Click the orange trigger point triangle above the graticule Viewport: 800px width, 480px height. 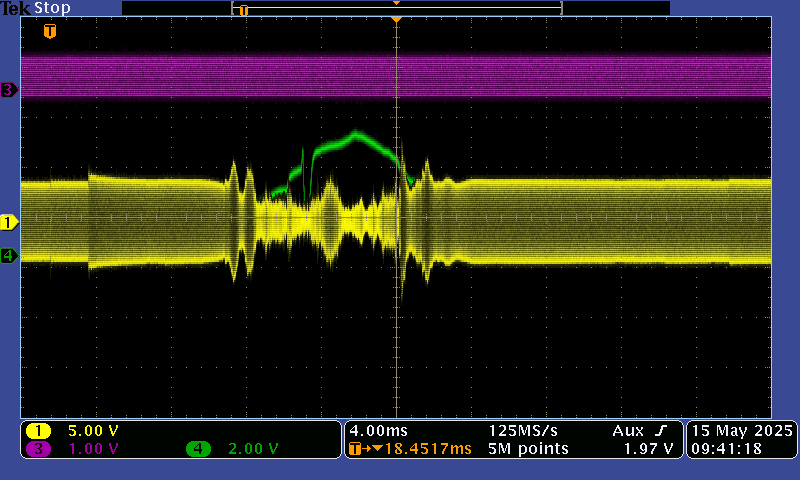pyautogui.click(x=397, y=19)
